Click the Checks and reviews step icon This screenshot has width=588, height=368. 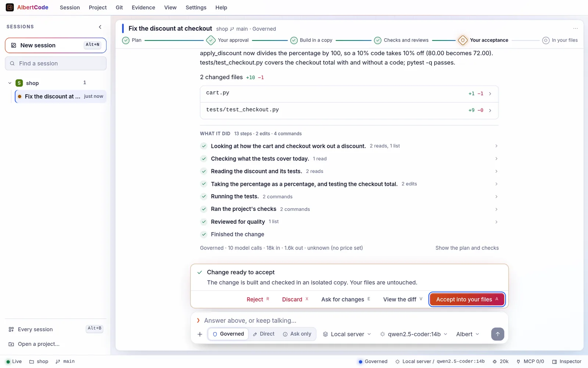(378, 40)
